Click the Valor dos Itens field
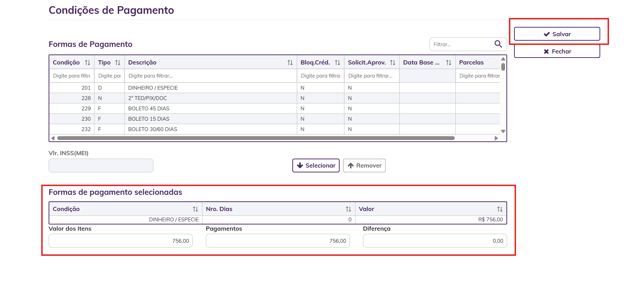 tap(121, 241)
